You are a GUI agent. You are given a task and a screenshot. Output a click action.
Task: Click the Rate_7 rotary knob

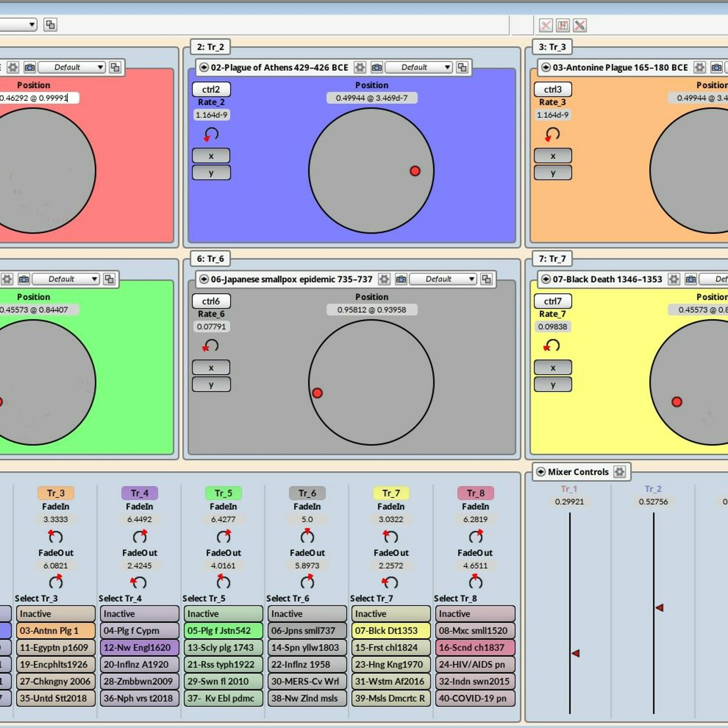(x=552, y=346)
